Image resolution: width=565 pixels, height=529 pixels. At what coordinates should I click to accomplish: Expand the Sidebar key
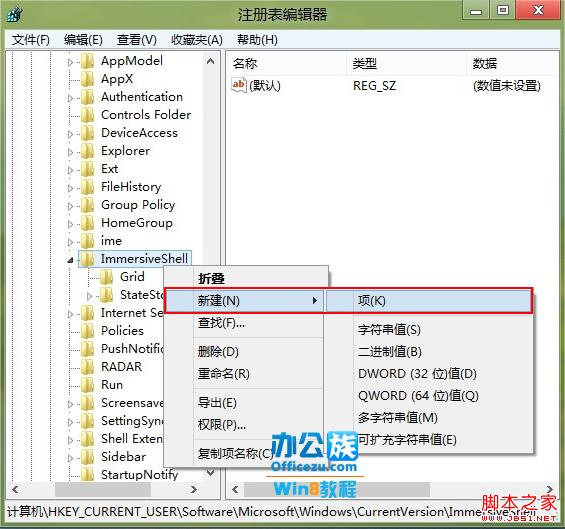pos(71,459)
